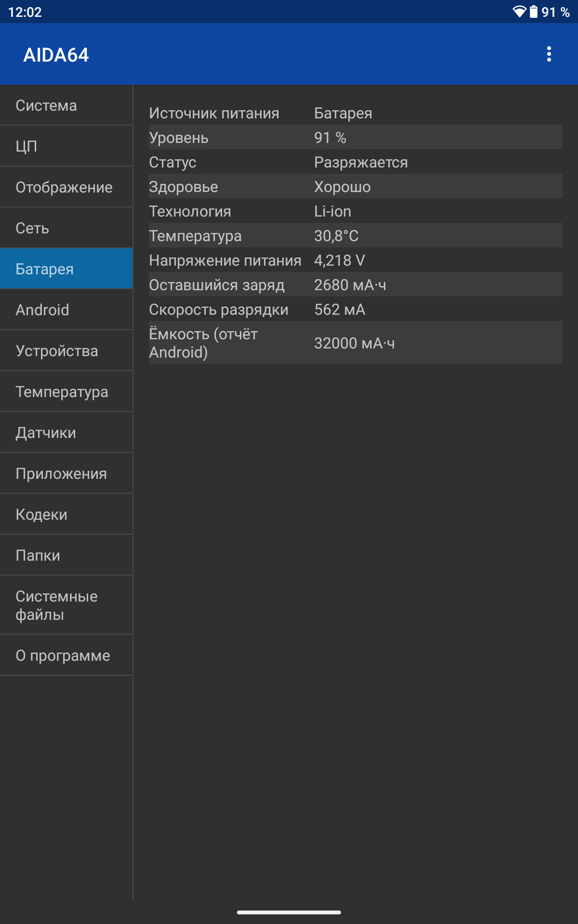Image resolution: width=578 pixels, height=924 pixels.
Task: Open the Сеть section
Action: (66, 228)
